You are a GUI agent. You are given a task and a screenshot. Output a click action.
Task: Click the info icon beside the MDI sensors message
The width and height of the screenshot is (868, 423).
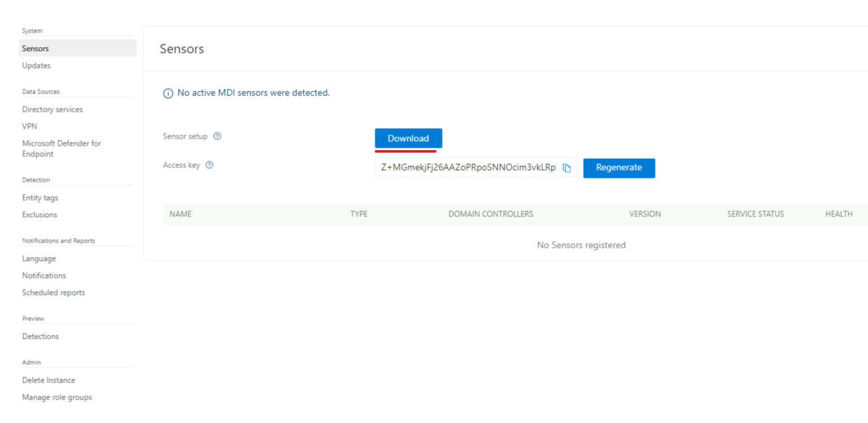[x=168, y=93]
